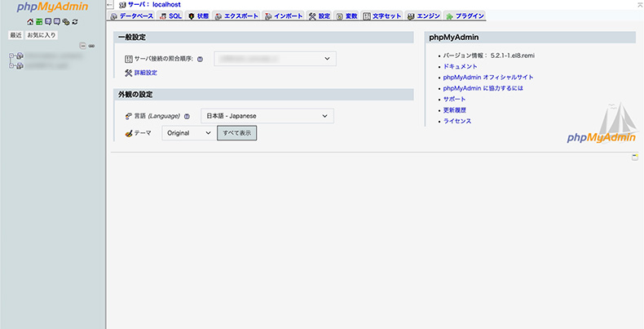Screen dimensions: 644x329
Task: Switch to the SQL tab
Action: [170, 16]
